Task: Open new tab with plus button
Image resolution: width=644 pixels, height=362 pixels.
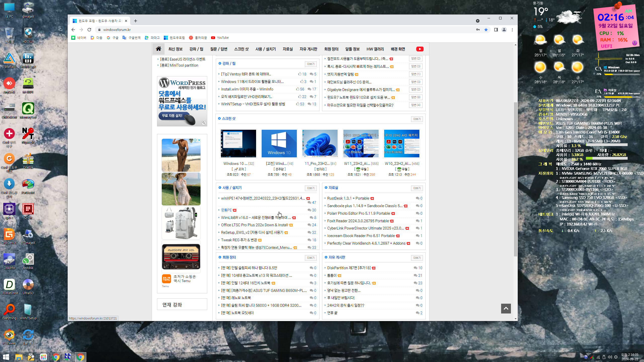Action: (x=136, y=21)
